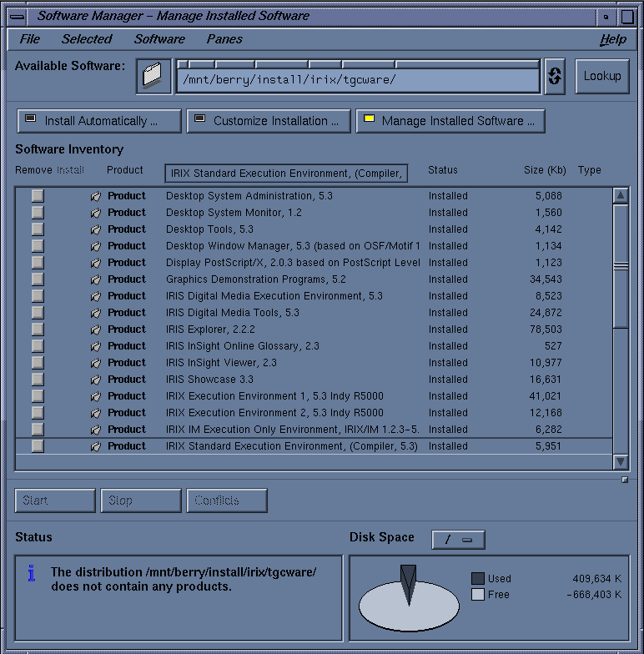Click size value 78,503

coord(546,330)
